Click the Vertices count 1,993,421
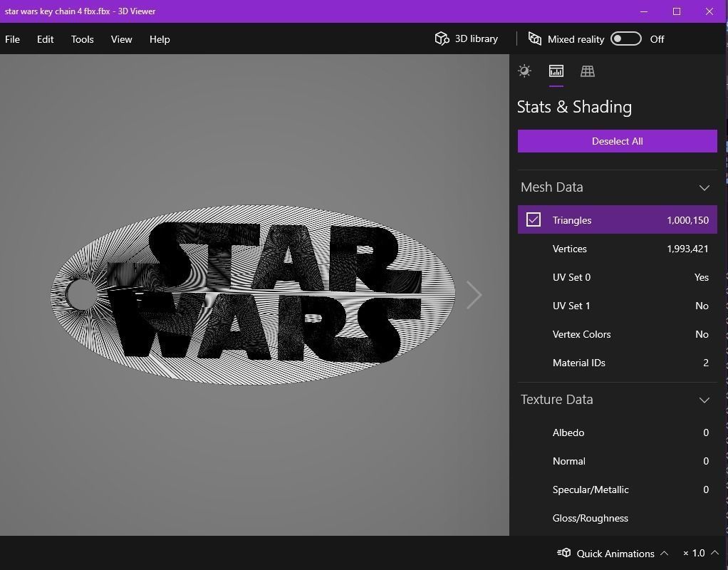The image size is (728, 570). (687, 249)
